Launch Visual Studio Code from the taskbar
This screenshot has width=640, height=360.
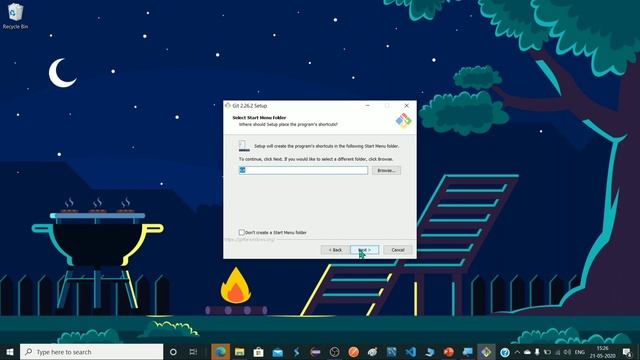411,352
